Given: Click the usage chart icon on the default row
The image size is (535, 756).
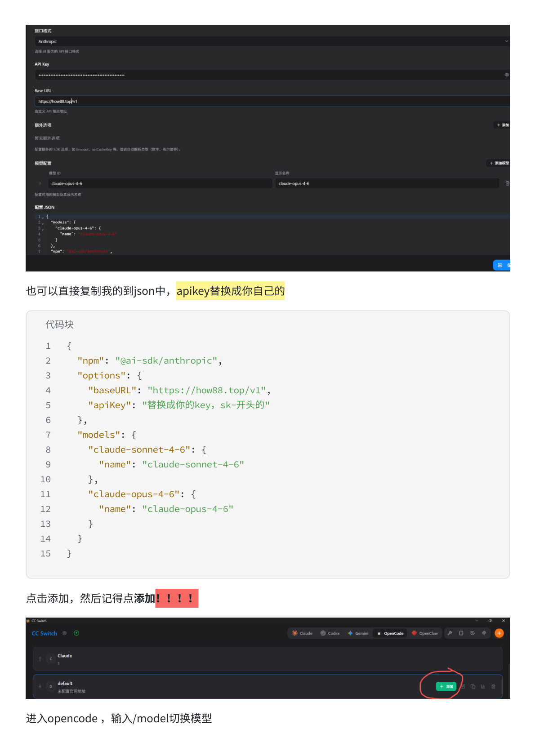Looking at the screenshot, I should pyautogui.click(x=483, y=686).
